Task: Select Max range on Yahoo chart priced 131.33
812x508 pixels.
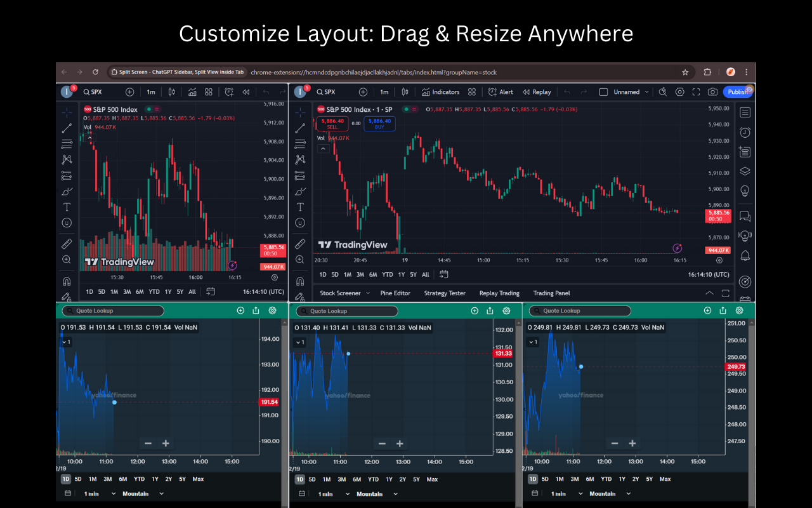Action: [x=432, y=479]
